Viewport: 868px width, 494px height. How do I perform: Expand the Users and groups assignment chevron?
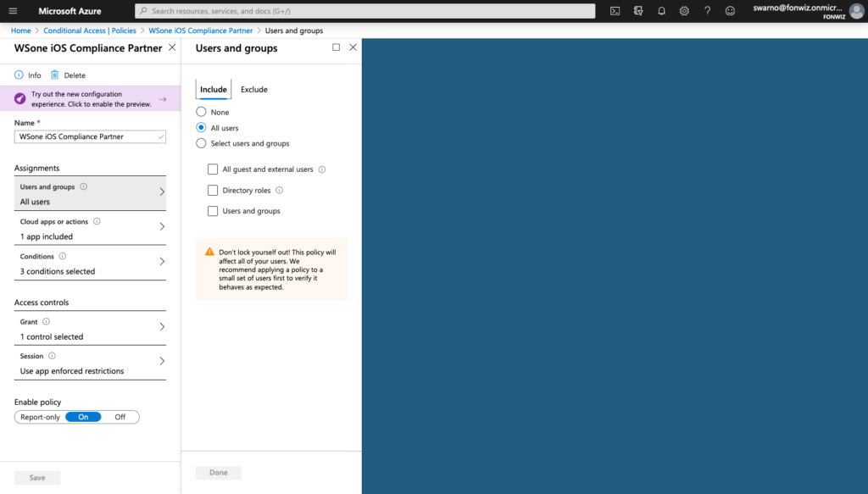(x=162, y=192)
